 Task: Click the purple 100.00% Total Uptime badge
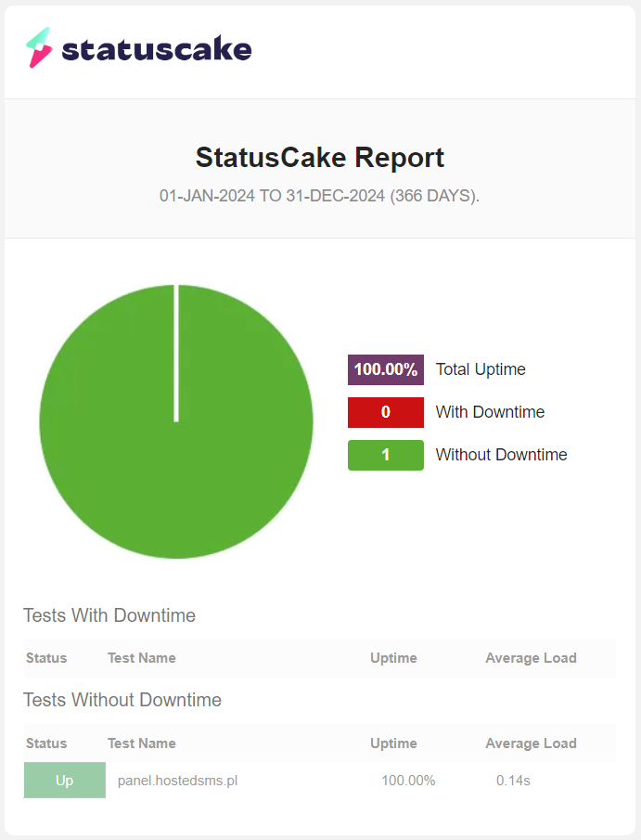[386, 369]
